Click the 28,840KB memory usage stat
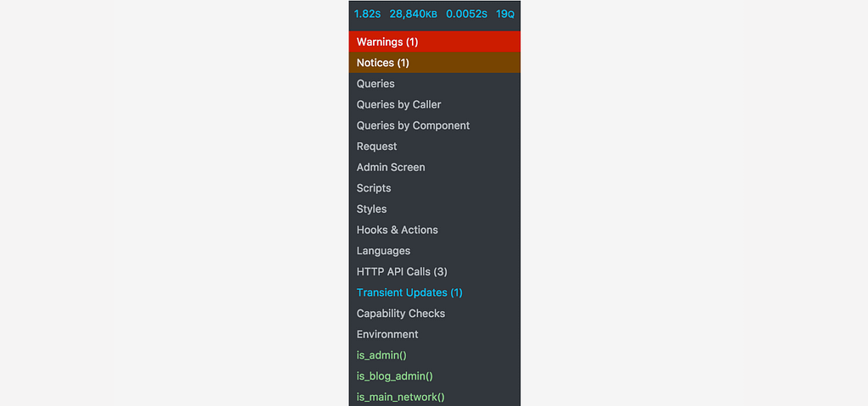Image resolution: width=868 pixels, height=406 pixels. (x=414, y=14)
